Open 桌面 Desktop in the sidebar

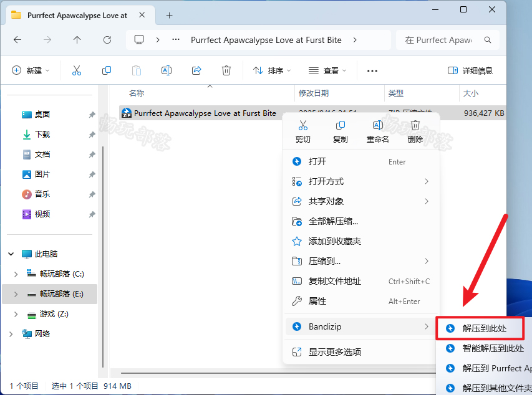(42, 115)
